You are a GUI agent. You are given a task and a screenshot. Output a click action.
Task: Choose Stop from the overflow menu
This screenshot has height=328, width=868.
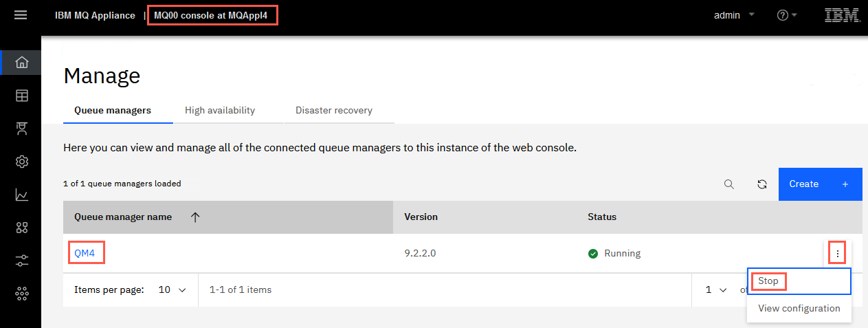tap(799, 281)
